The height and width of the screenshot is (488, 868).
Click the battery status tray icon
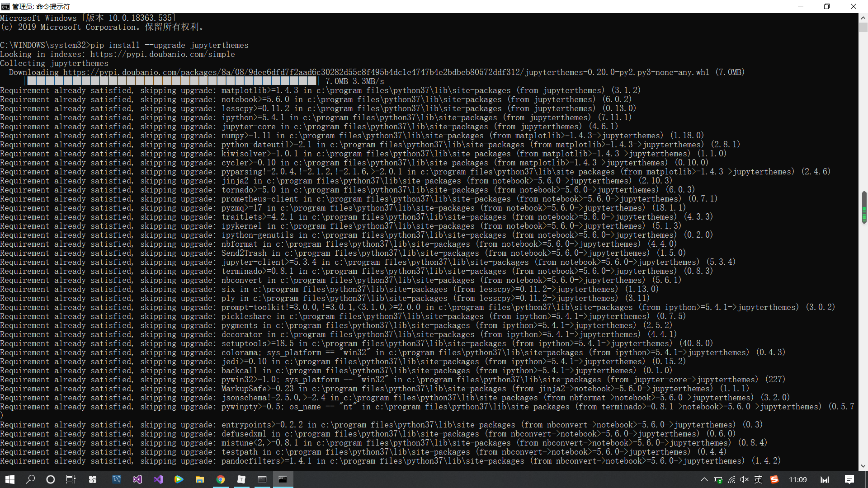point(718,479)
